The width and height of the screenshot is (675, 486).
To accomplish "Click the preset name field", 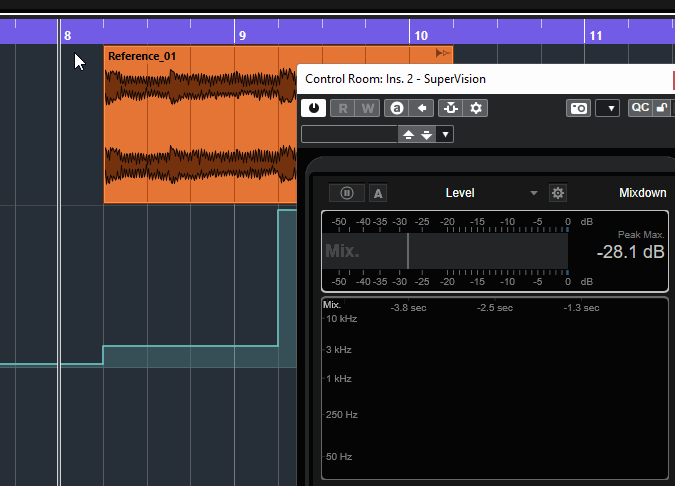I will pos(349,134).
